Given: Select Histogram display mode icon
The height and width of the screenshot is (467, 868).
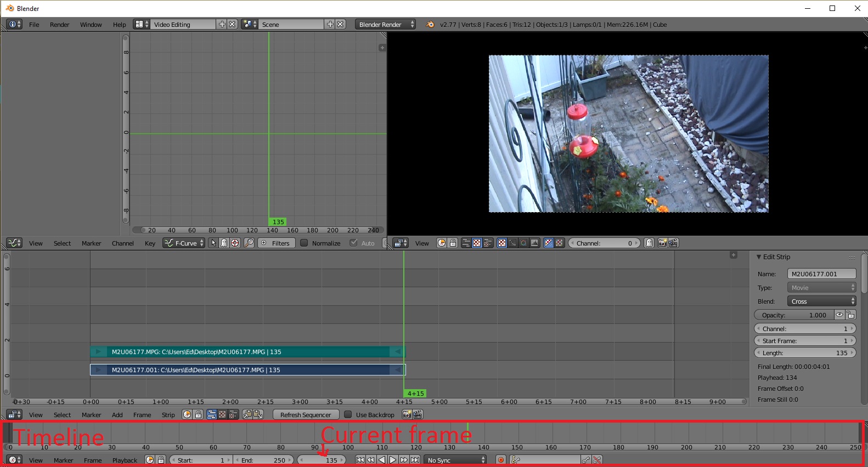Looking at the screenshot, I should click(x=534, y=243).
